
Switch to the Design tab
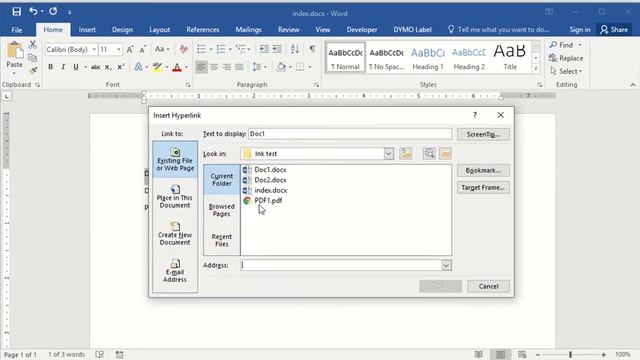(x=122, y=30)
